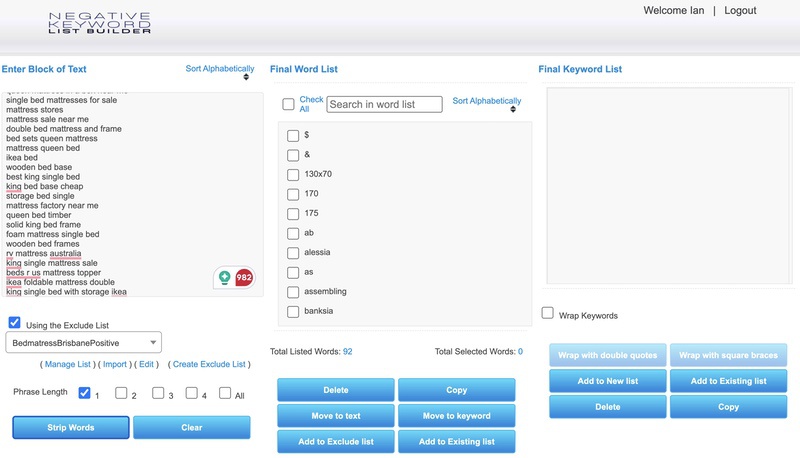Check the box next to &
Image resolution: width=800 pixels, height=458 pixels.
(293, 155)
